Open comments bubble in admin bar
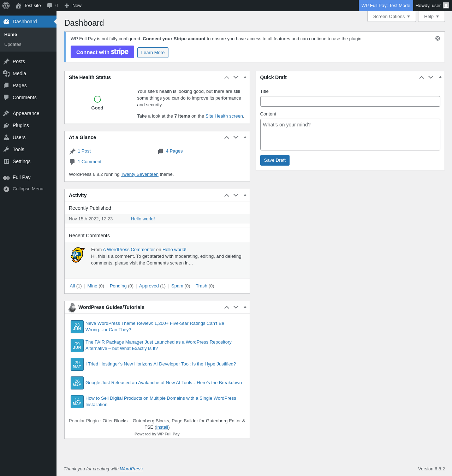Screen dimensions: 452x476 pos(50,6)
